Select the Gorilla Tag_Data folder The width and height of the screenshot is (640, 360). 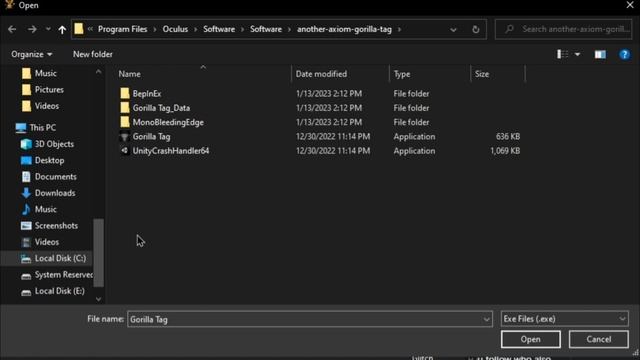point(161,108)
